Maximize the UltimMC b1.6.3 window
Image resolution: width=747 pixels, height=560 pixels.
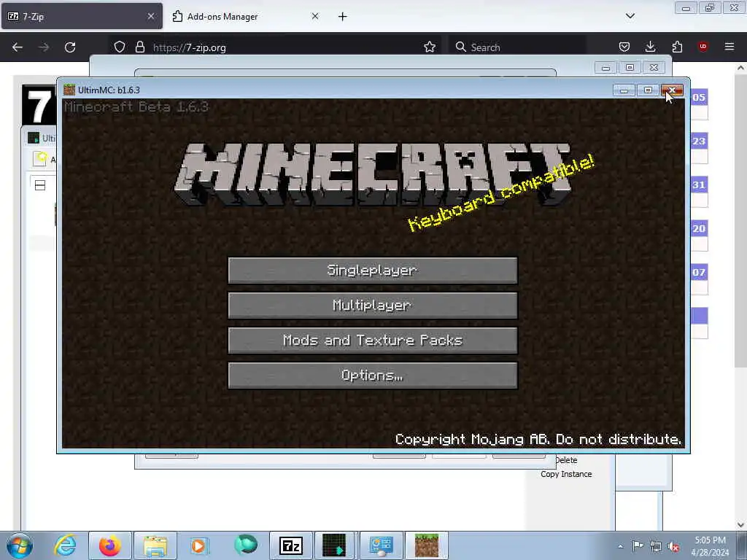pos(648,90)
